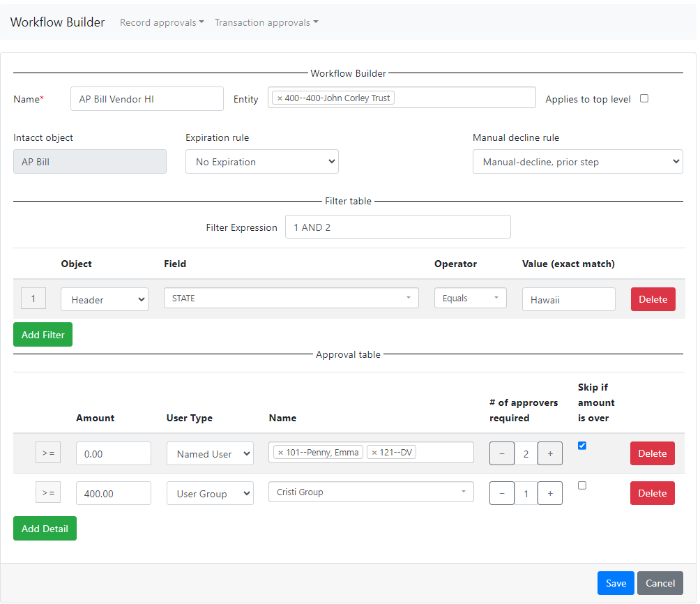Open the Transaction approvals menu
700x604 pixels.
[266, 22]
